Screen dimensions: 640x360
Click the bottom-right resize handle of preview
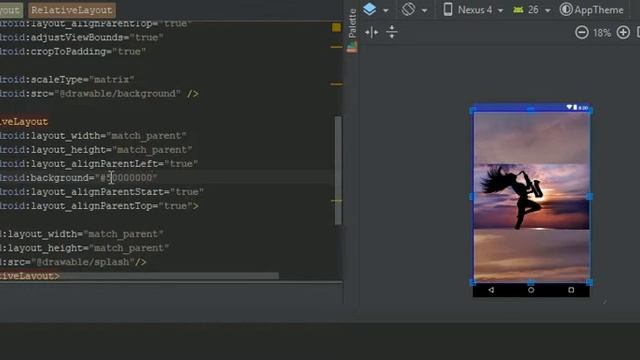point(589,282)
